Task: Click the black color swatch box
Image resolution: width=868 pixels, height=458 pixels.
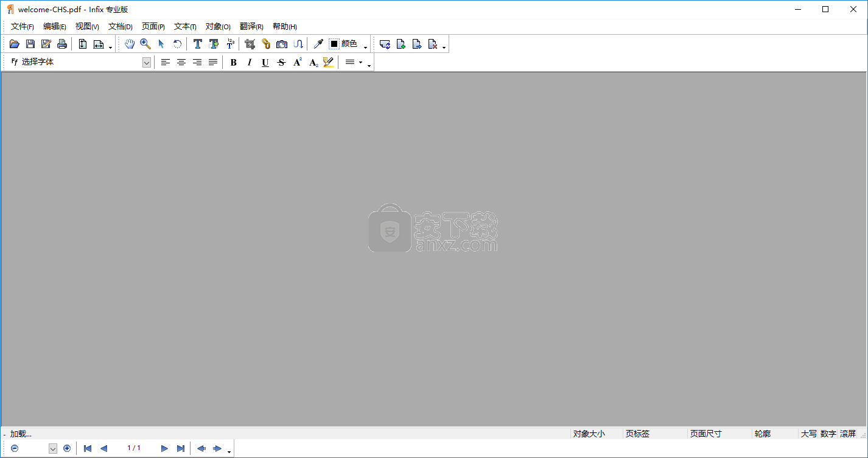Action: pyautogui.click(x=334, y=44)
